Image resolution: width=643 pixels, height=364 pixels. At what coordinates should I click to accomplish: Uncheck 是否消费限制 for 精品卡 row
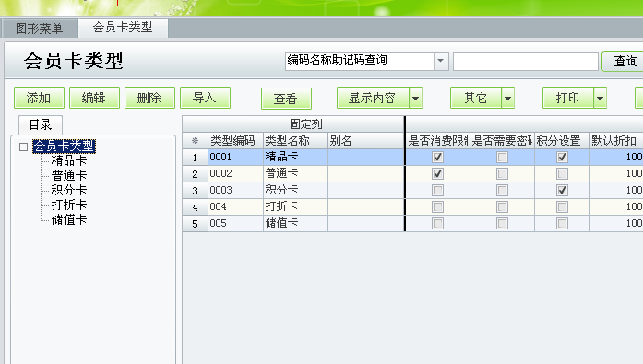(437, 158)
